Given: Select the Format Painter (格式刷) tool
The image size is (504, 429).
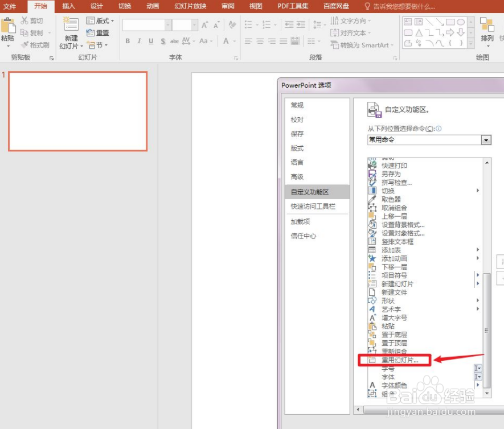Looking at the screenshot, I should (35, 45).
